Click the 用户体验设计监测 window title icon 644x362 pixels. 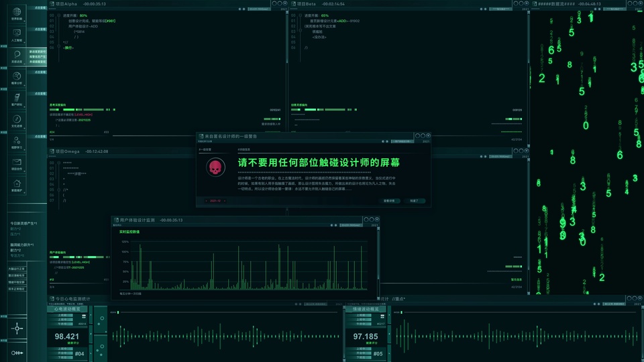coord(116,220)
